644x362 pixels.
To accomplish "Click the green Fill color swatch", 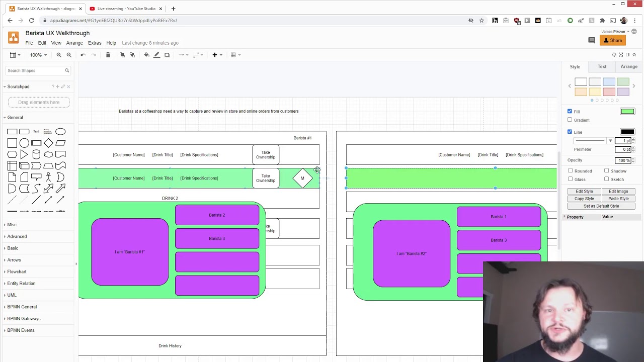I will pos(627,112).
